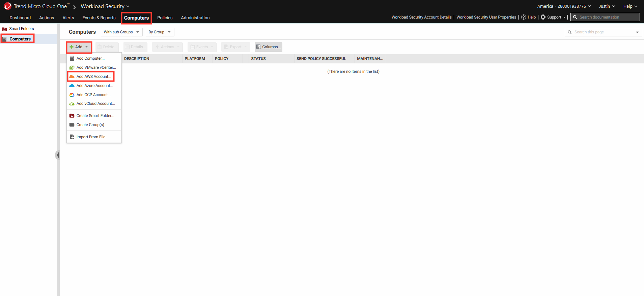This screenshot has width=644, height=296.
Task: Open the With sub-Groups dropdown
Action: (121, 32)
